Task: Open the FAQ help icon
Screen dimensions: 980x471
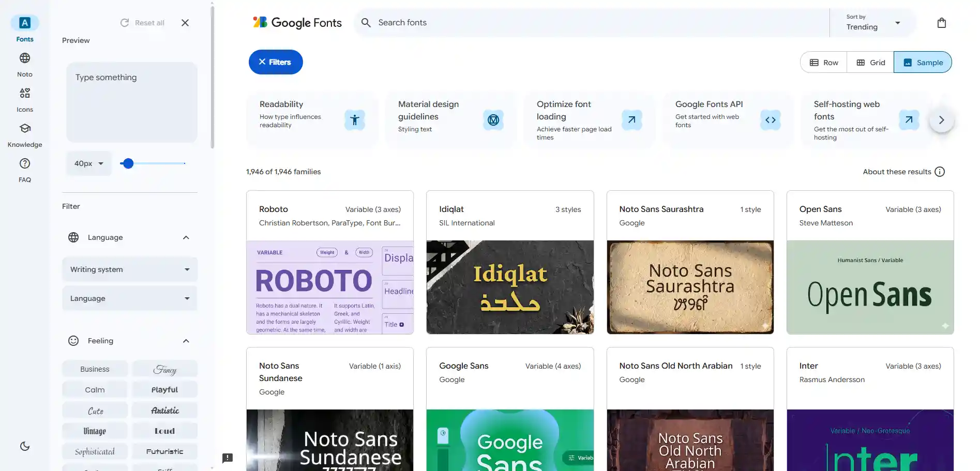Action: (x=25, y=163)
